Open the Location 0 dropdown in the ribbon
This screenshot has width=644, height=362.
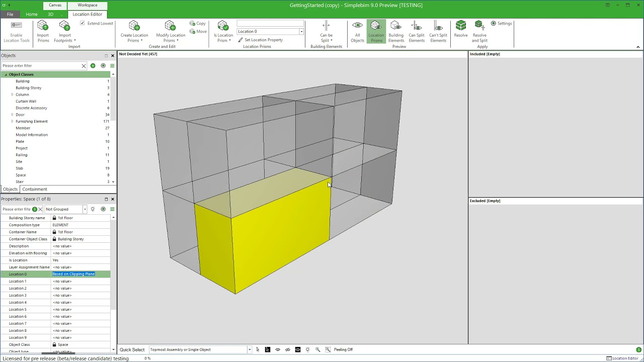301,32
